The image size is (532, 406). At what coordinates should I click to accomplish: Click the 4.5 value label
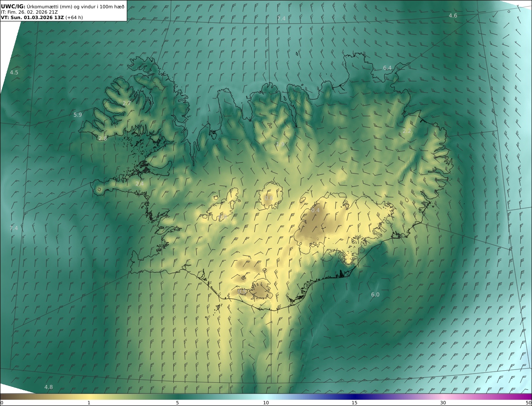[14, 72]
